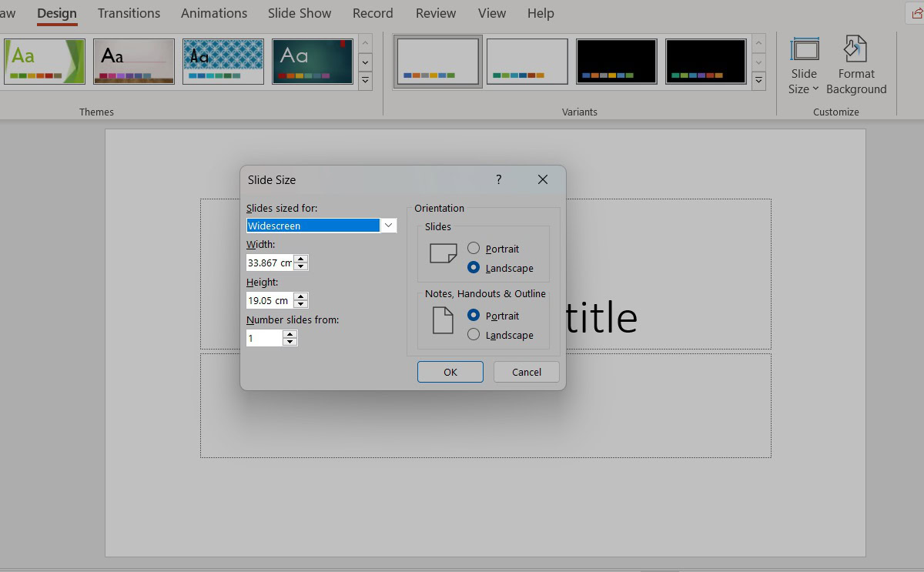The image size is (924, 572).
Task: Expand the Themes gallery more arrow
Action: pyautogui.click(x=366, y=80)
